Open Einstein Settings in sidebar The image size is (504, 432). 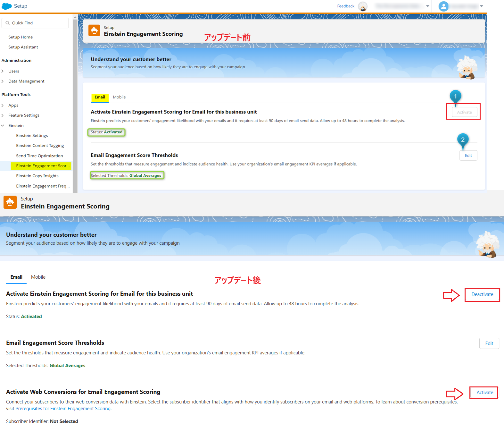pos(32,136)
